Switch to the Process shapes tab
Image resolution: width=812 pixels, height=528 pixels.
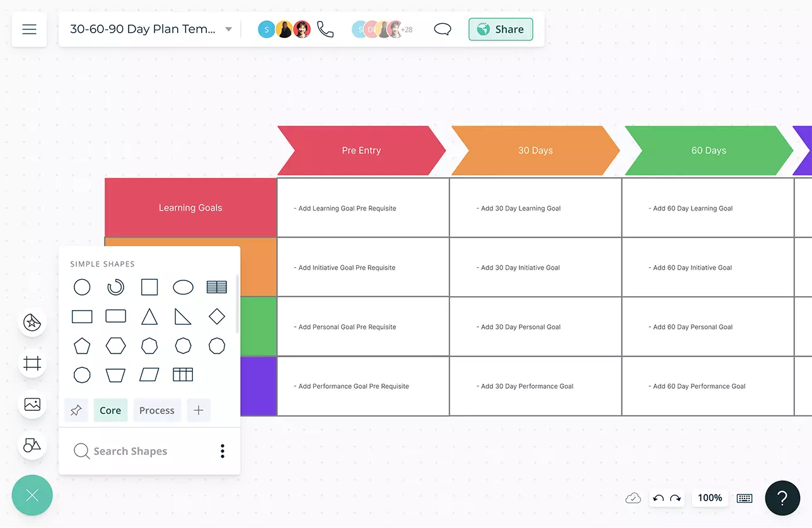click(x=157, y=410)
